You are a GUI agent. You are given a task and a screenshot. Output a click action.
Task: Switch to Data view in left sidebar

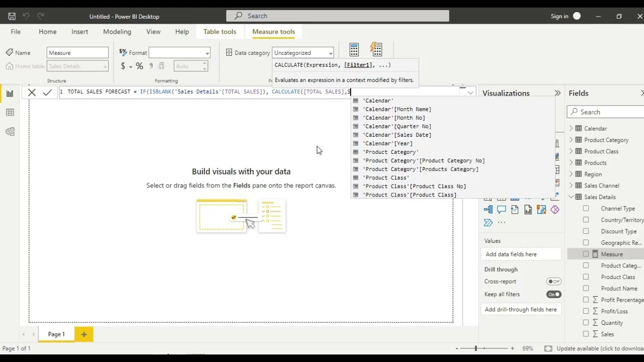[10, 113]
